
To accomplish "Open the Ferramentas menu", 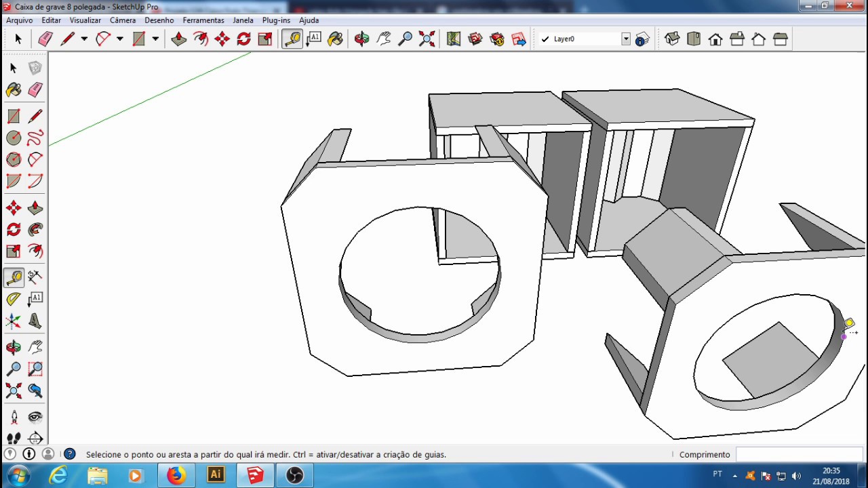I will coord(203,20).
